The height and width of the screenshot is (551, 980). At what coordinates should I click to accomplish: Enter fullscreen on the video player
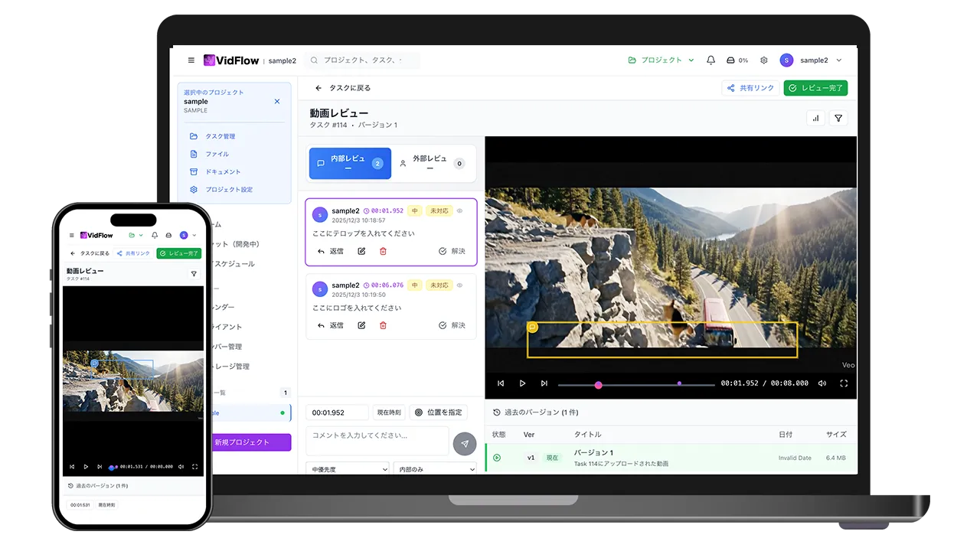click(x=844, y=383)
